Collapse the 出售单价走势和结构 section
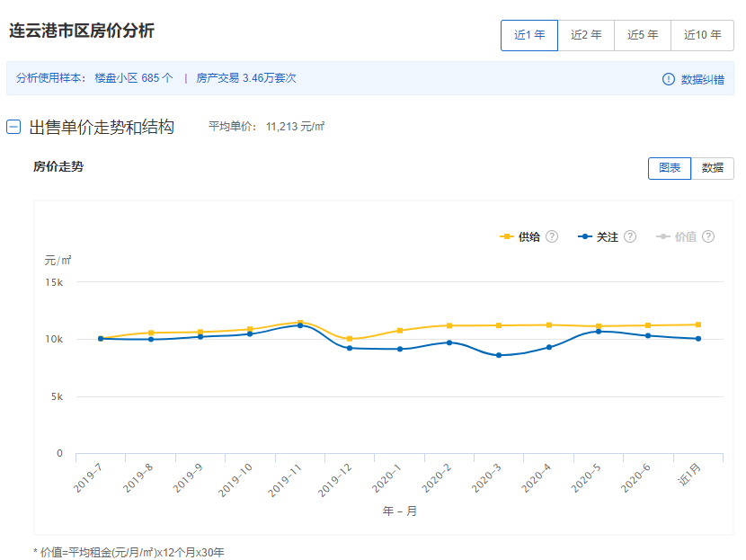Screen dimensions: 746x560 point(13,128)
